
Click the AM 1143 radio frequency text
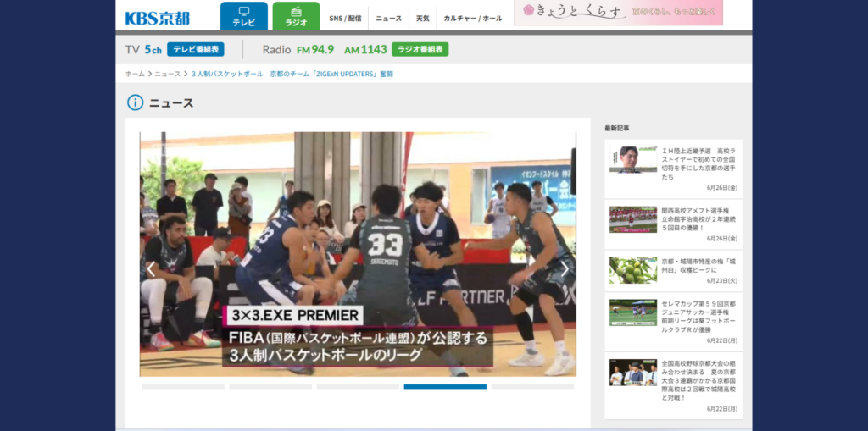365,49
